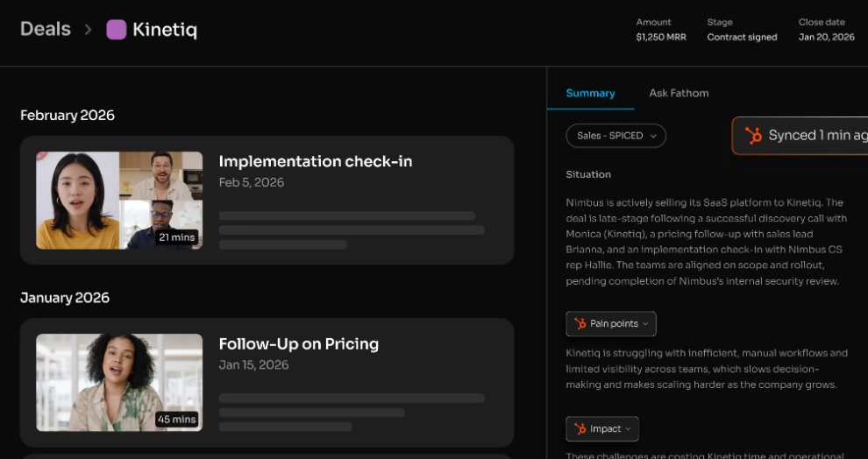Viewport: 868px width, 459px height.
Task: Click the 21 mins duration badge
Action: click(x=176, y=237)
